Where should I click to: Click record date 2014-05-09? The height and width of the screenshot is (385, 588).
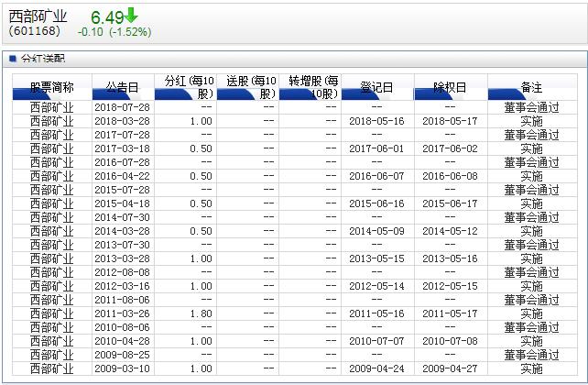coord(376,231)
